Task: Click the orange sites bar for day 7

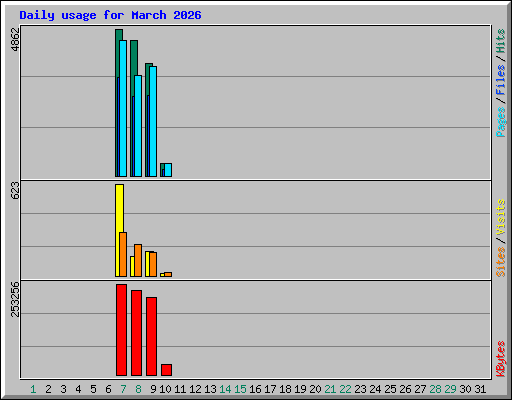Action: click(x=123, y=254)
